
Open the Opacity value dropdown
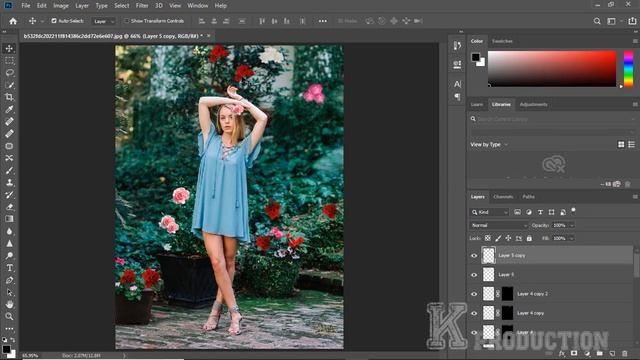571,225
